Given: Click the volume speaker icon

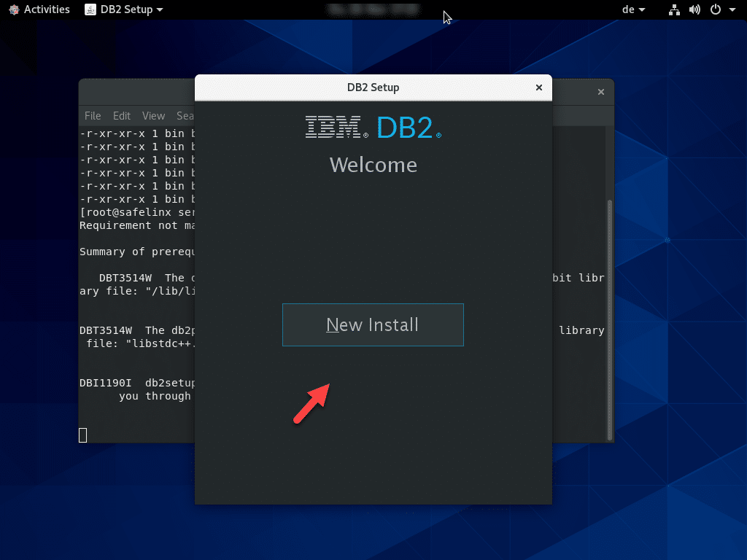Looking at the screenshot, I should click(x=694, y=9).
